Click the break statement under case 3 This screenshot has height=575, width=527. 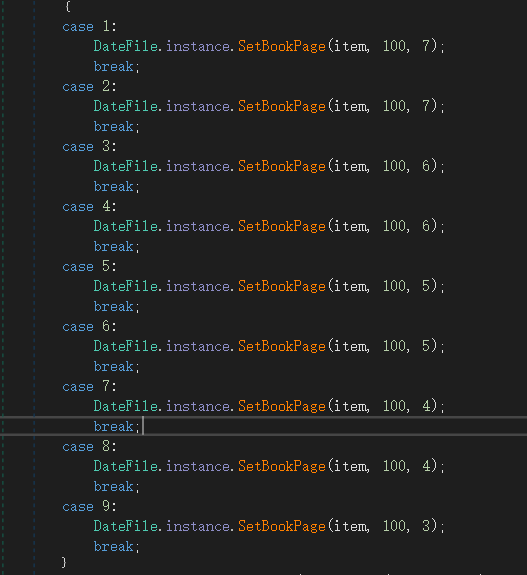[x=117, y=187]
